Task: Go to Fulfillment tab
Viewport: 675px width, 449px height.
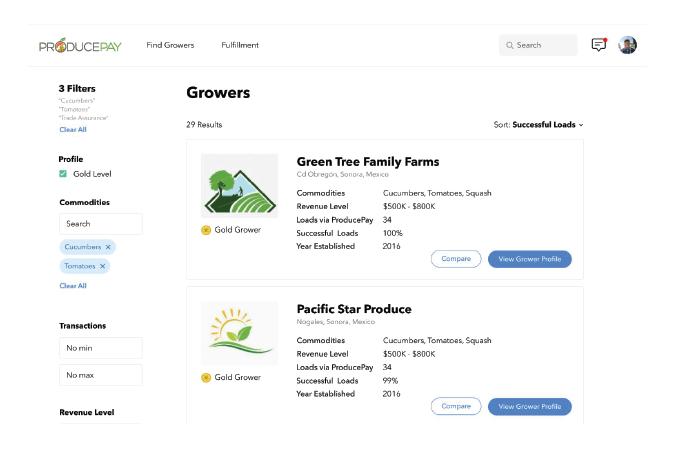Action: coord(240,45)
